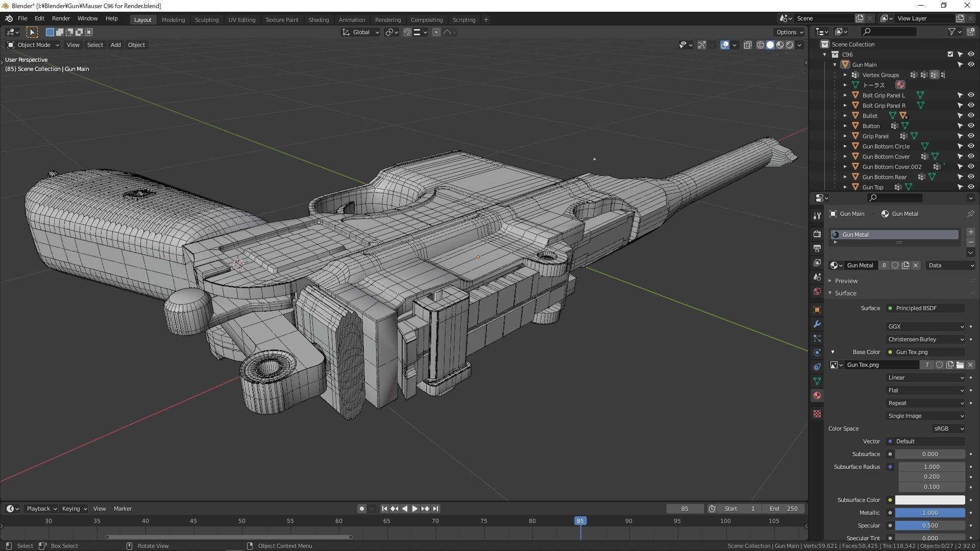980x551 pixels.
Task: Open the Render menu
Action: pyautogui.click(x=61, y=18)
